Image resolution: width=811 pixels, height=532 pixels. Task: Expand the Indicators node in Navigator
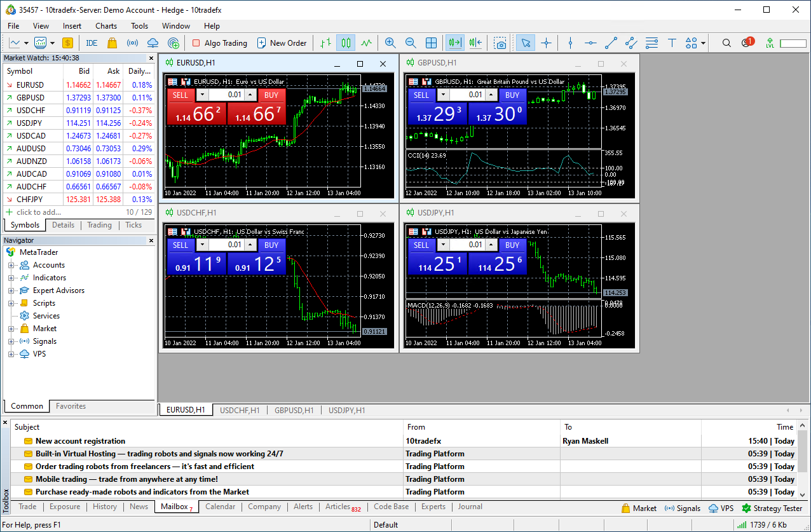pyautogui.click(x=11, y=278)
